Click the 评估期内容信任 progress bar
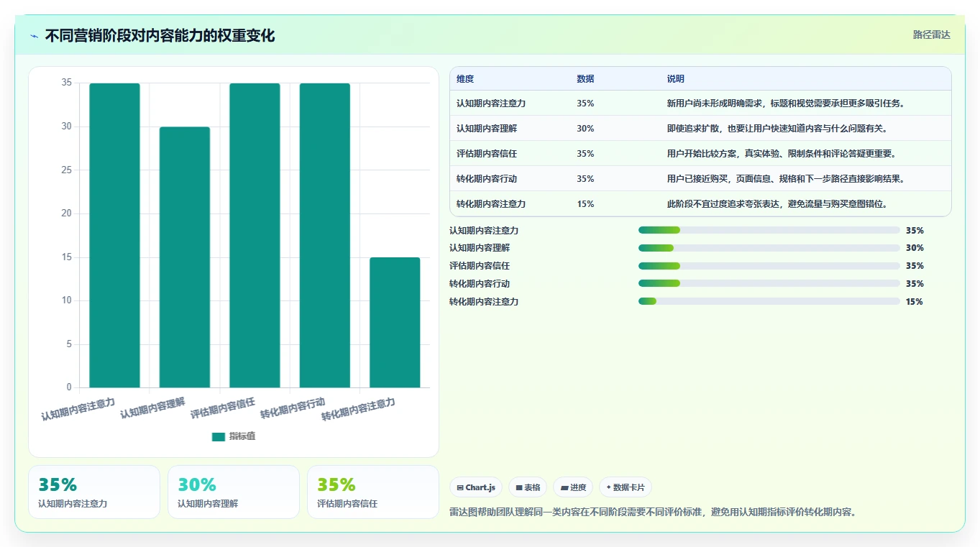The image size is (980, 547). (x=769, y=266)
